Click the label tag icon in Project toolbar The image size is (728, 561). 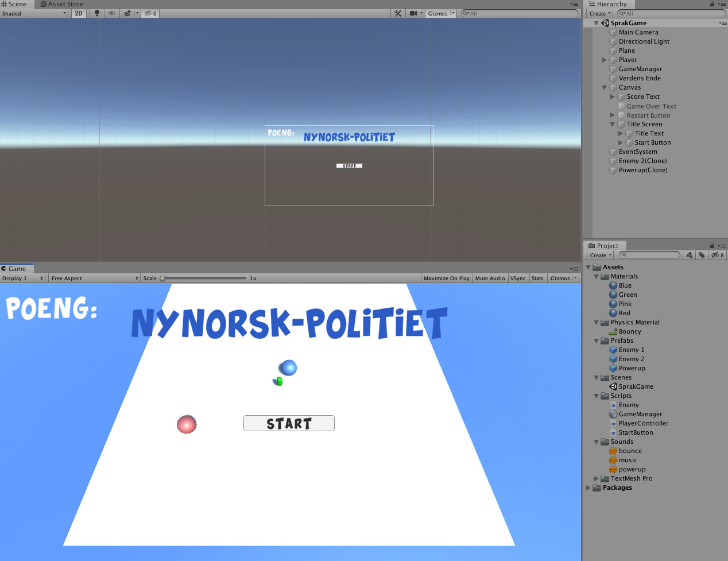click(x=702, y=255)
